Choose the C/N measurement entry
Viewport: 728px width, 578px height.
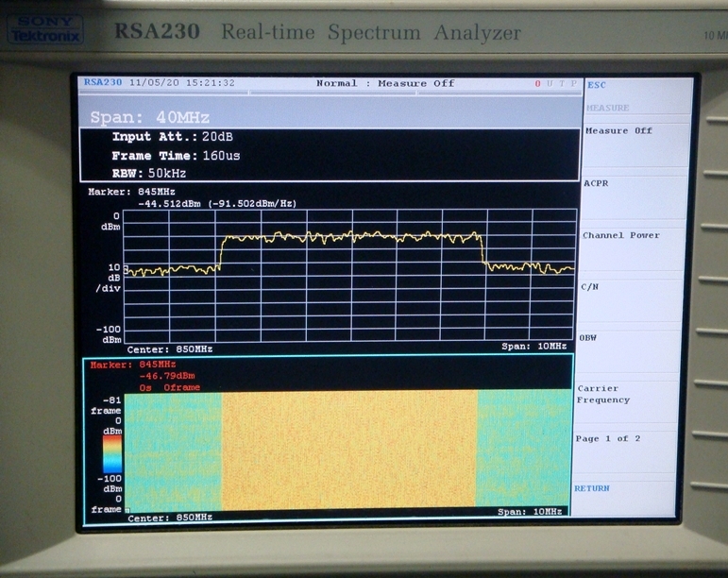pos(589,287)
